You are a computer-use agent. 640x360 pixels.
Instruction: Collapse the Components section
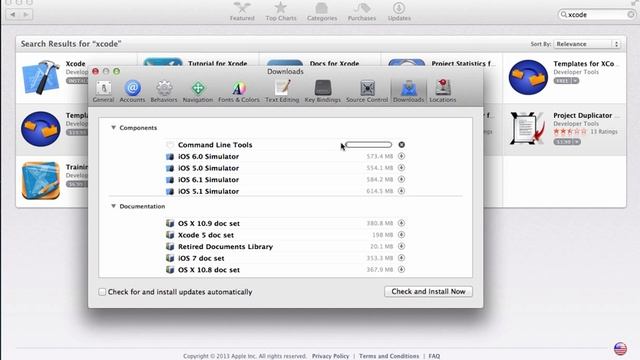point(113,128)
